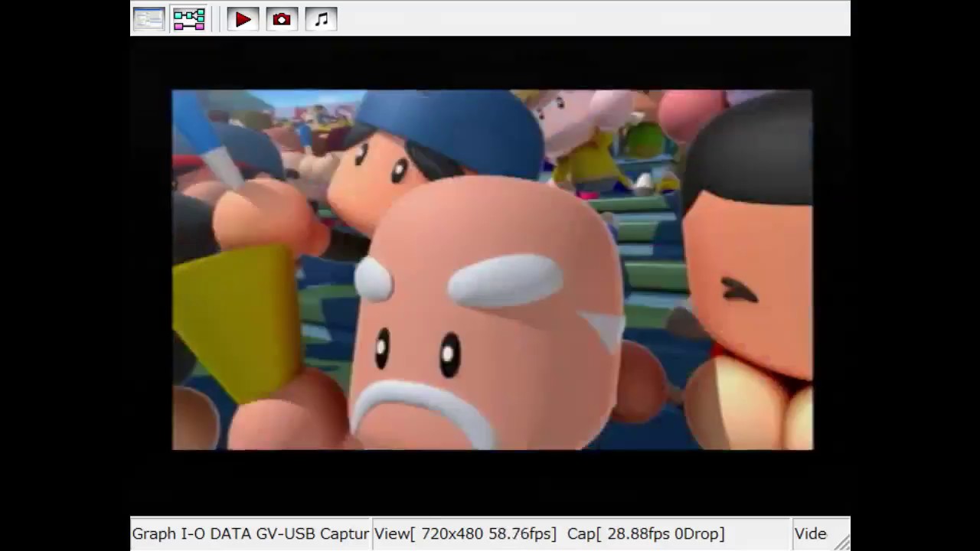
Task: Open the capture device settings icon
Action: point(149,19)
